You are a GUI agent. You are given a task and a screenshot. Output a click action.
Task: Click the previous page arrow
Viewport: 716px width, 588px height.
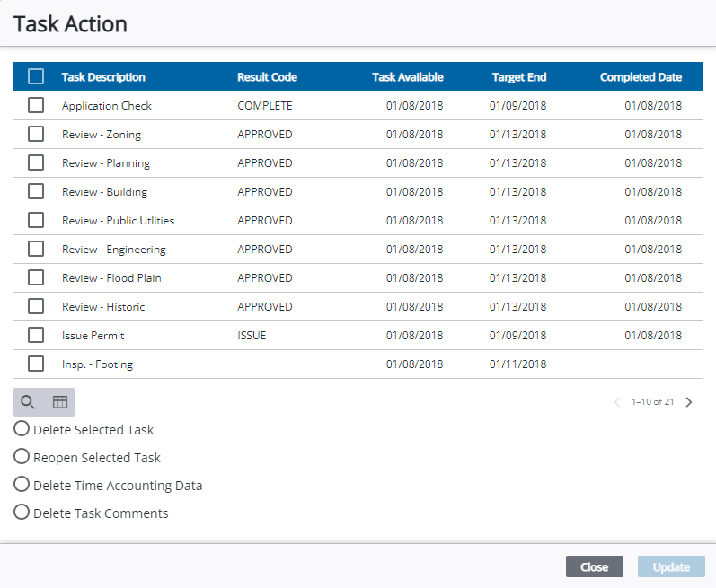pos(617,402)
